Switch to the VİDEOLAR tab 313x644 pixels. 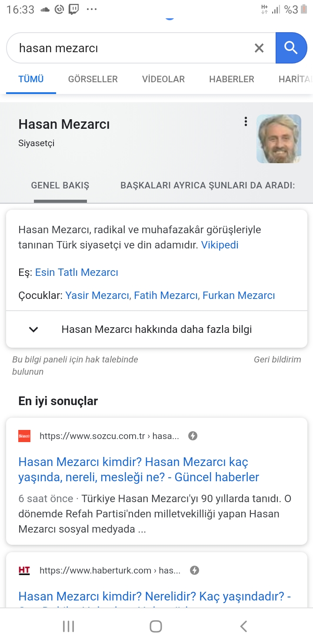coord(163,79)
